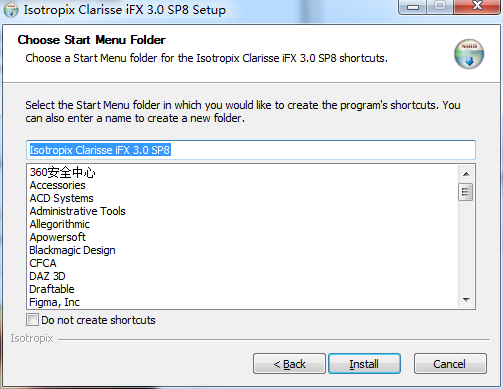Close the setup window
Viewport: 503px width, 389px height.
pyautogui.click(x=478, y=6)
